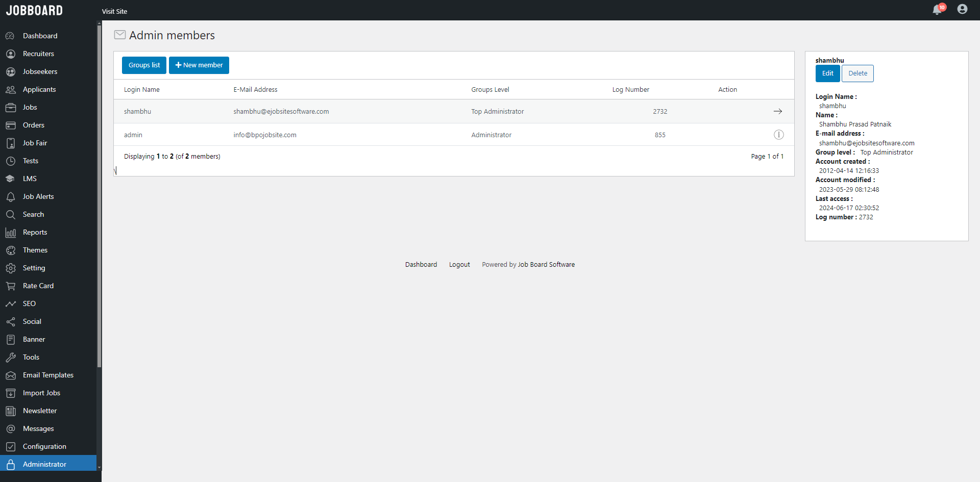Open the info icon for admin row
Image resolution: width=980 pixels, height=482 pixels.
point(778,135)
